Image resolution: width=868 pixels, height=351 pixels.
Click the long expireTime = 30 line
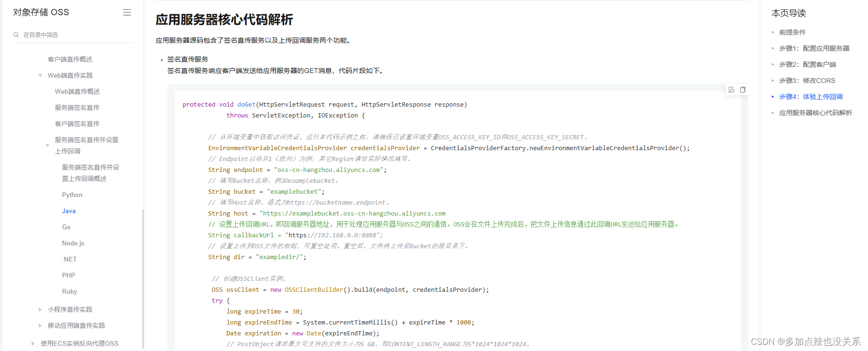pos(265,311)
